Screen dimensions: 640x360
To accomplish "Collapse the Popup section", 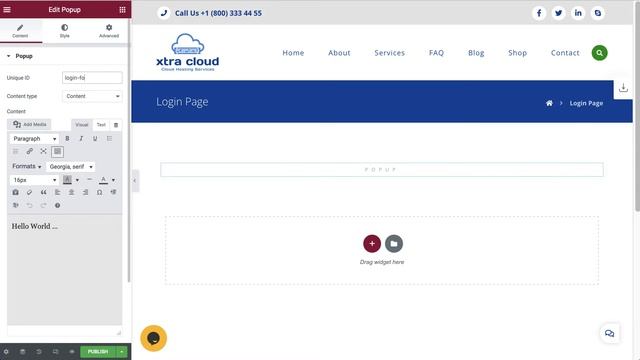I will click(x=20, y=56).
